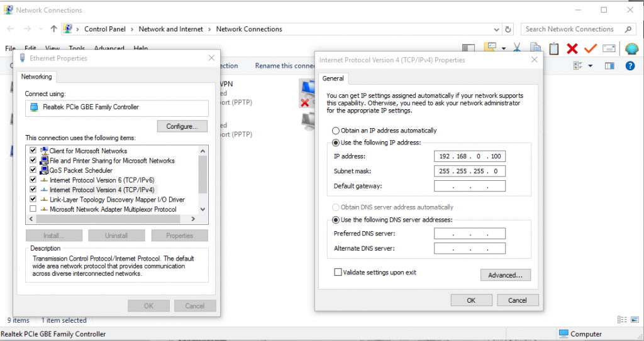Open folder options dropdown arrow in toolbar
Viewport: 644px width, 341px height.
(504, 48)
